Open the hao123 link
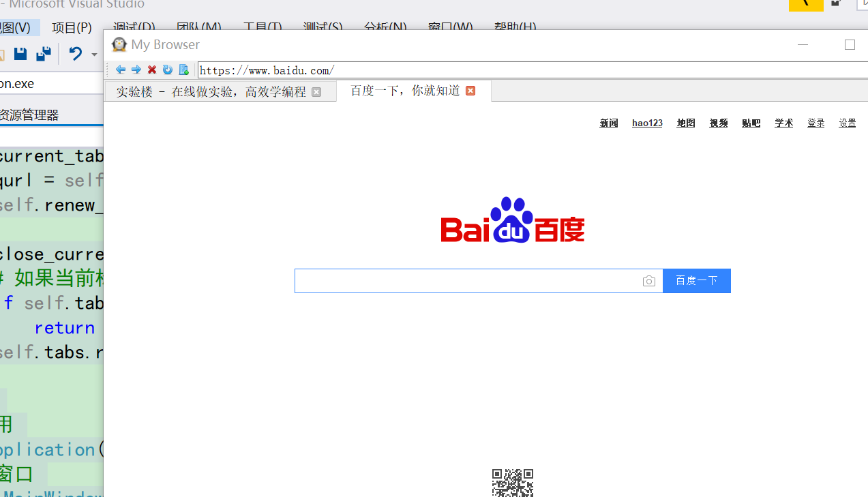The image size is (868, 497). tap(647, 123)
